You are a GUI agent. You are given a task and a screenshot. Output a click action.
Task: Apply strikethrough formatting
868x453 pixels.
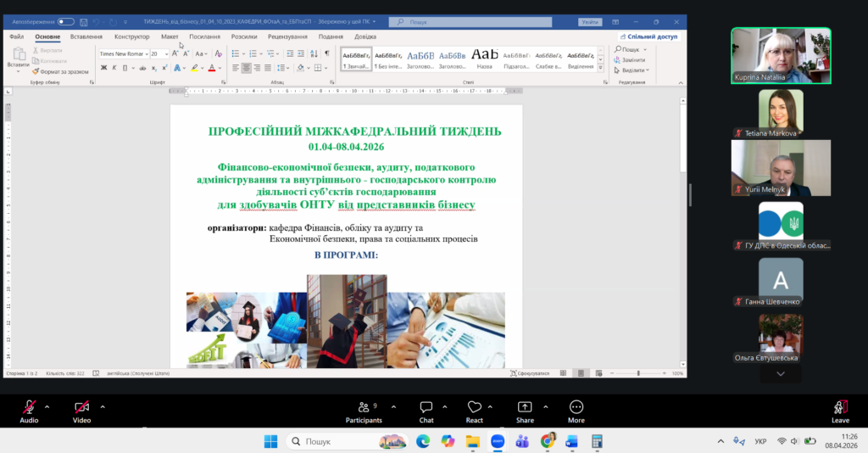pyautogui.click(x=142, y=68)
